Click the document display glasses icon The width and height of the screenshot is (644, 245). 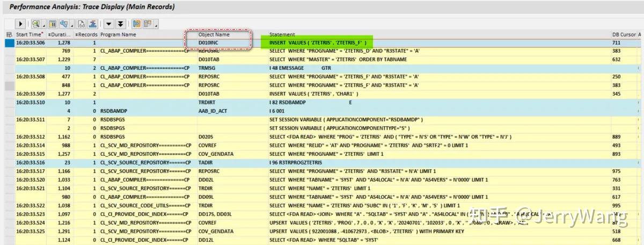click(82, 24)
